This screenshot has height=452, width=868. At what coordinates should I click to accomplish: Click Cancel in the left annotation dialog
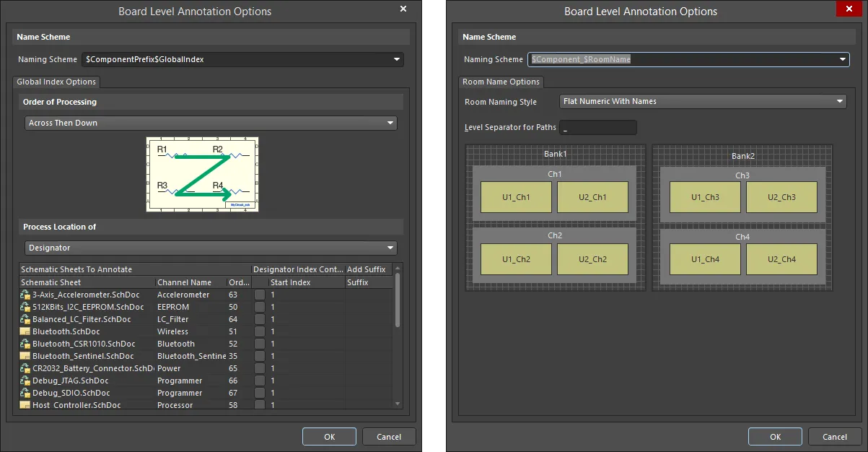pyautogui.click(x=389, y=436)
